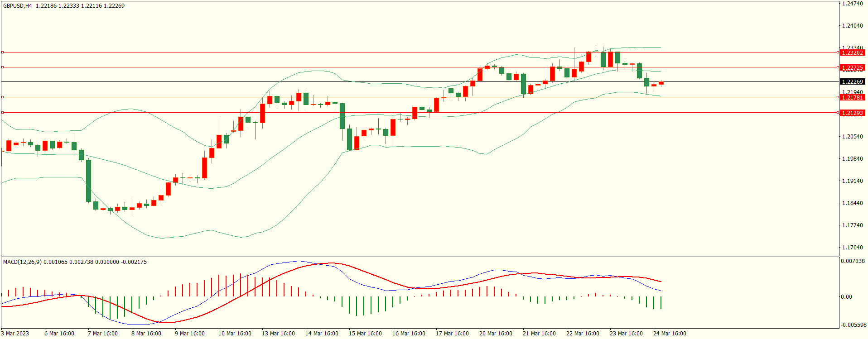Click the MACD scale value -0.005598
Viewport: 868px width, 339px height.
[854, 325]
